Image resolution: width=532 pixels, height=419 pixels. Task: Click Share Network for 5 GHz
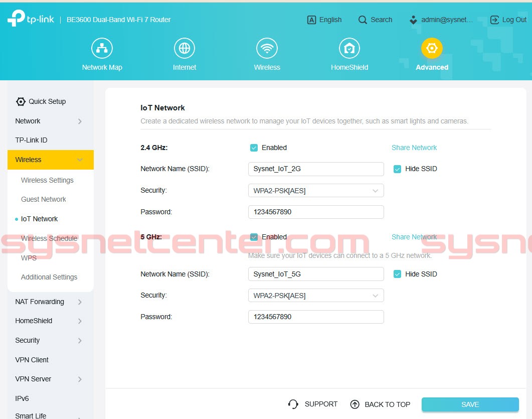(x=414, y=237)
